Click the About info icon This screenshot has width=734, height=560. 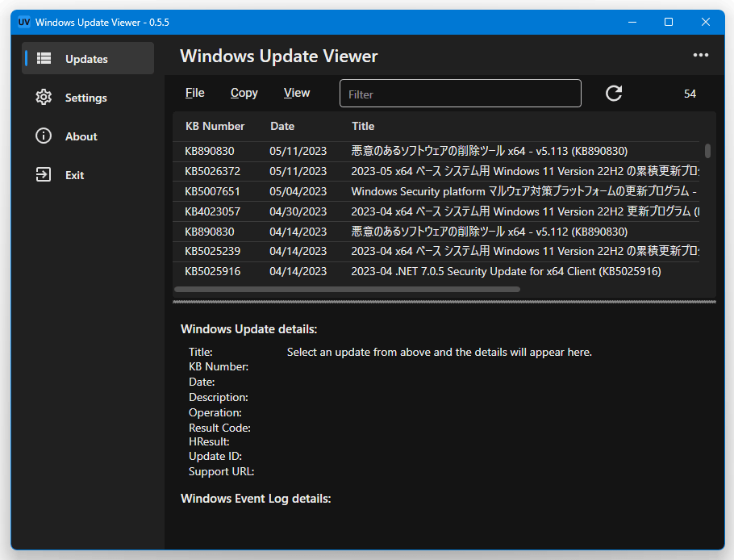tap(44, 136)
